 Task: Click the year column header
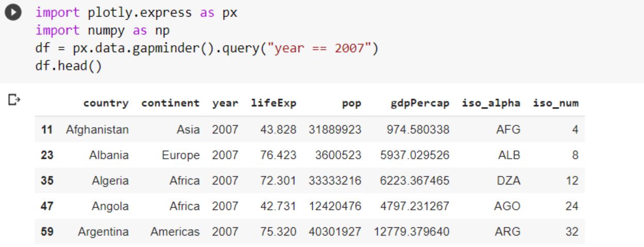(x=225, y=103)
